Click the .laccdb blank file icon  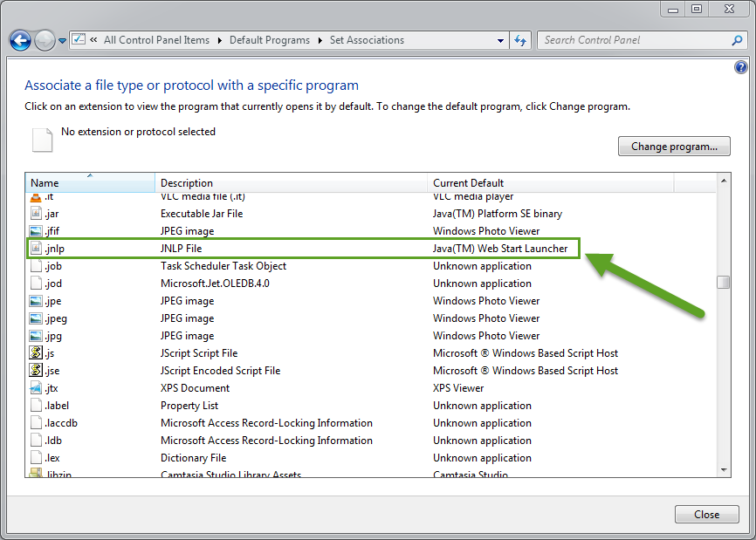click(x=36, y=422)
